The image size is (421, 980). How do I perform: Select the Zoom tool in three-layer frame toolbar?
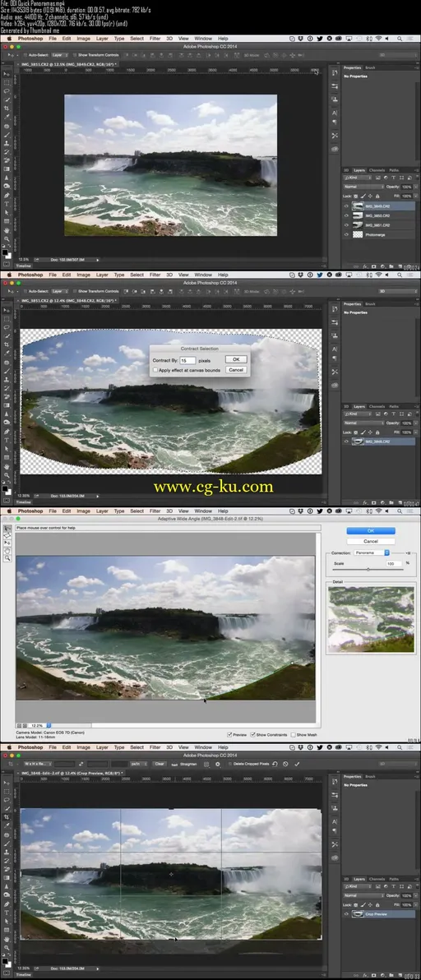coord(7,238)
